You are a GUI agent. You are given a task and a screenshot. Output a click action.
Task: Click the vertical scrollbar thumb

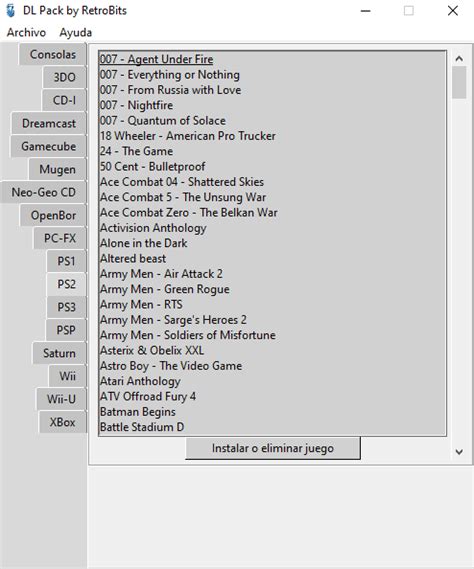click(x=459, y=82)
